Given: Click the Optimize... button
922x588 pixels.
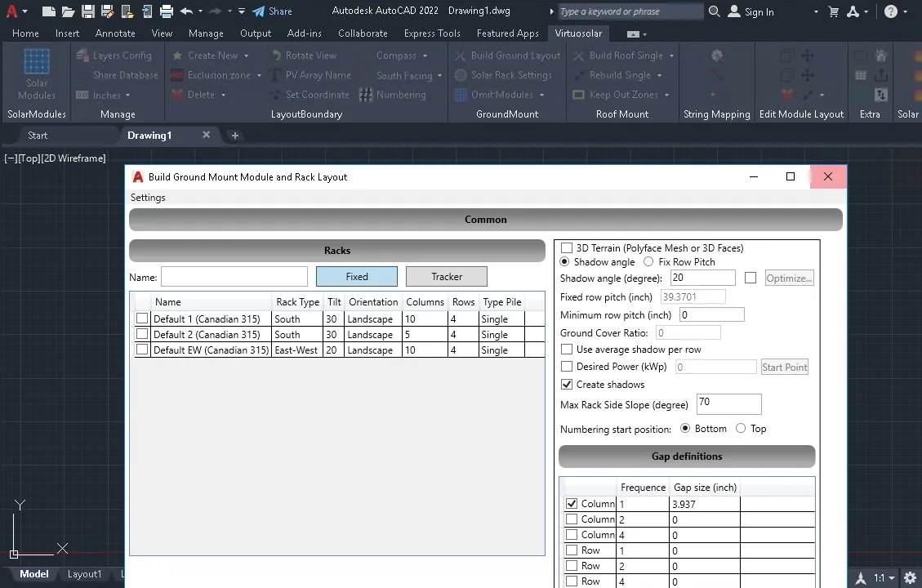Looking at the screenshot, I should [789, 278].
